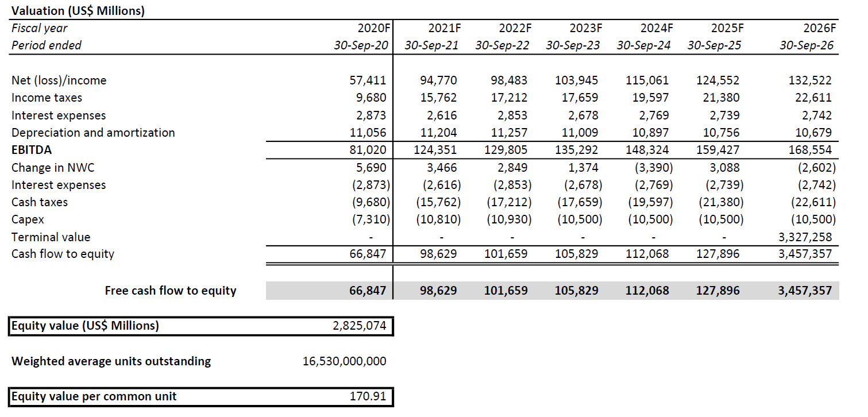Select net income value 57,411
868x417 pixels.
[x=368, y=80]
